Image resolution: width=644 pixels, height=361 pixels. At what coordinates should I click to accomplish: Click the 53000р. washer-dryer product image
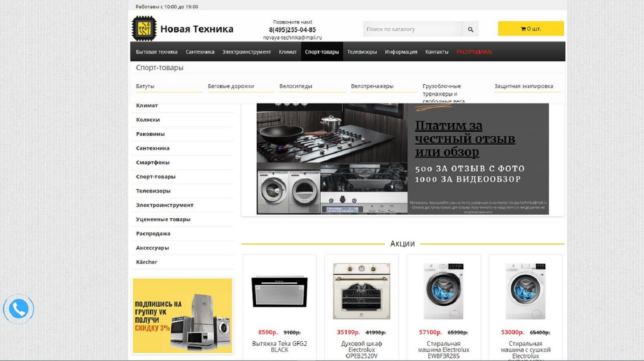(525, 291)
